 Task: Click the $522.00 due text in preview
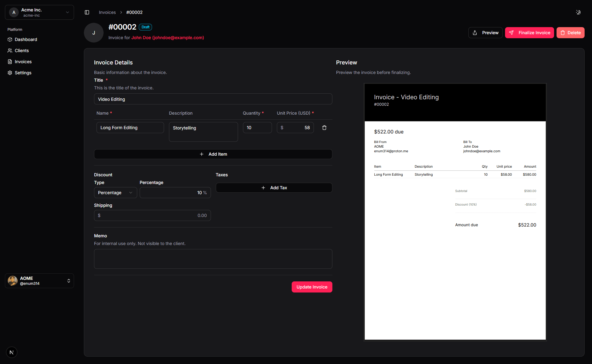(x=389, y=132)
